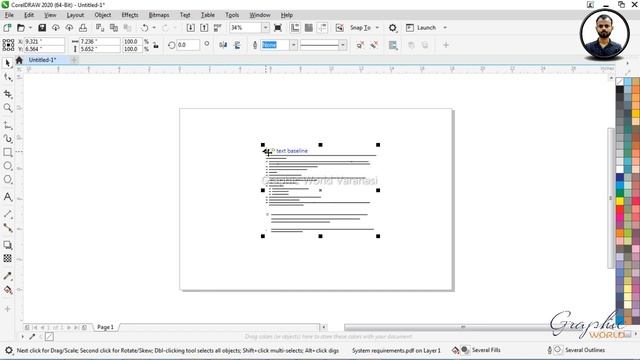The image size is (640, 360).
Task: Select the Connector tool
Action: 7,227
